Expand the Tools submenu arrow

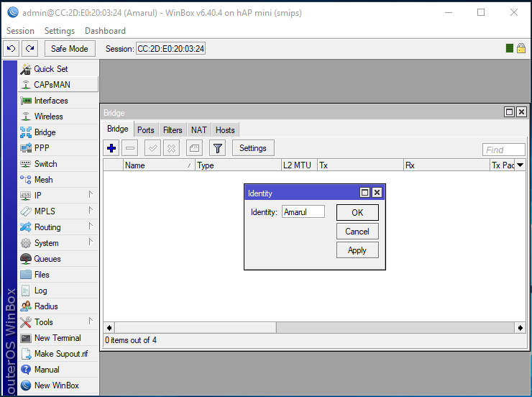[x=91, y=321]
